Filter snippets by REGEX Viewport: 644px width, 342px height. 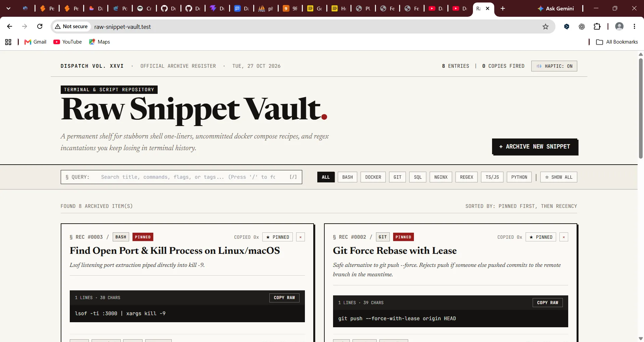click(x=467, y=177)
